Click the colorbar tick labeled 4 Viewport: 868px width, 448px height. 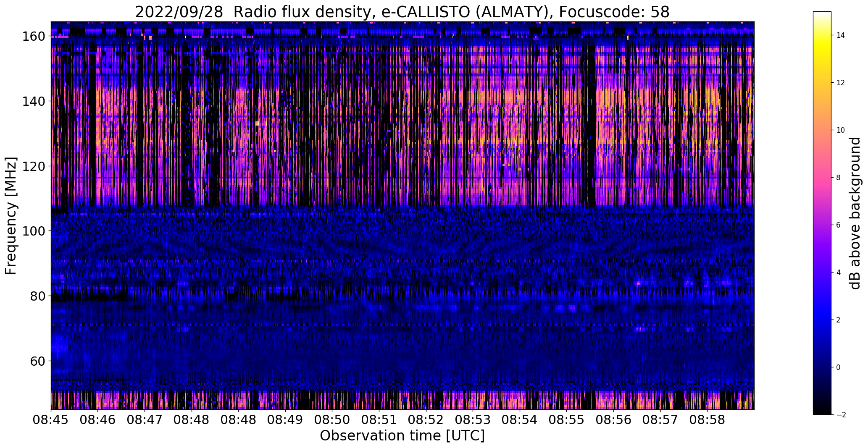pyautogui.click(x=838, y=272)
